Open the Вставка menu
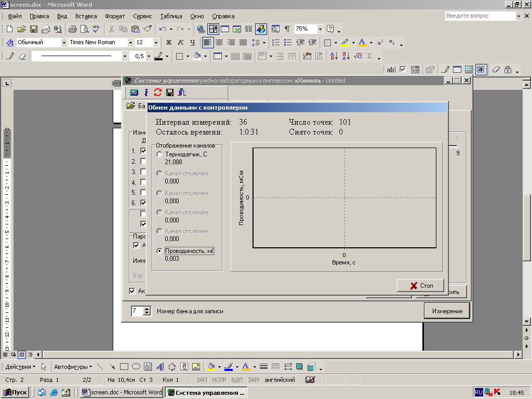Viewport: 532px width, 399px height. (86, 16)
